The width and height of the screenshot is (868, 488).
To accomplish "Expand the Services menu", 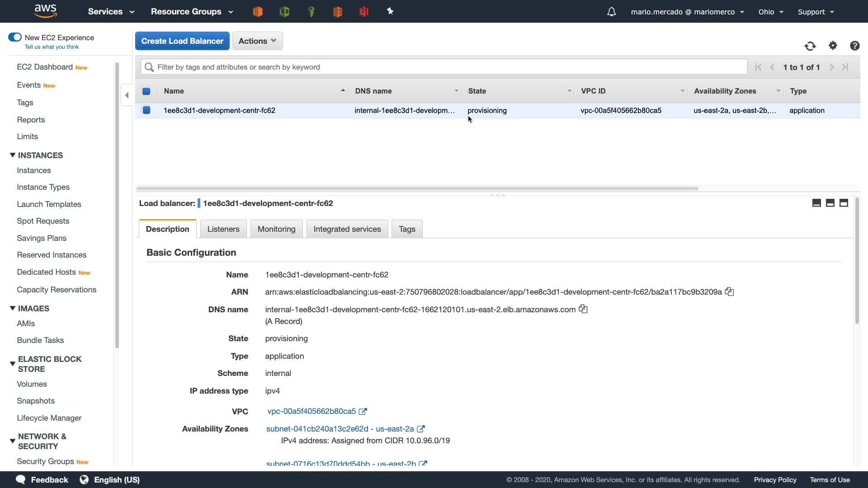I will [x=111, y=12].
